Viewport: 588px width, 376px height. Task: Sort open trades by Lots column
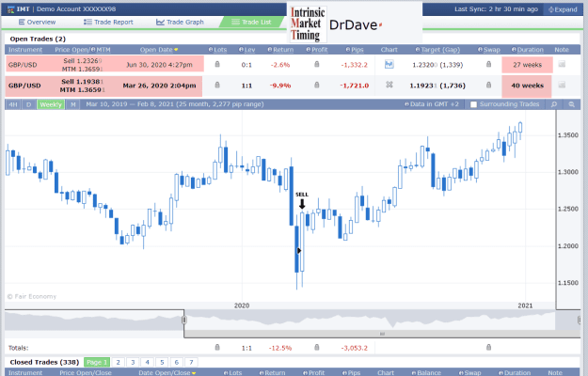click(x=218, y=50)
